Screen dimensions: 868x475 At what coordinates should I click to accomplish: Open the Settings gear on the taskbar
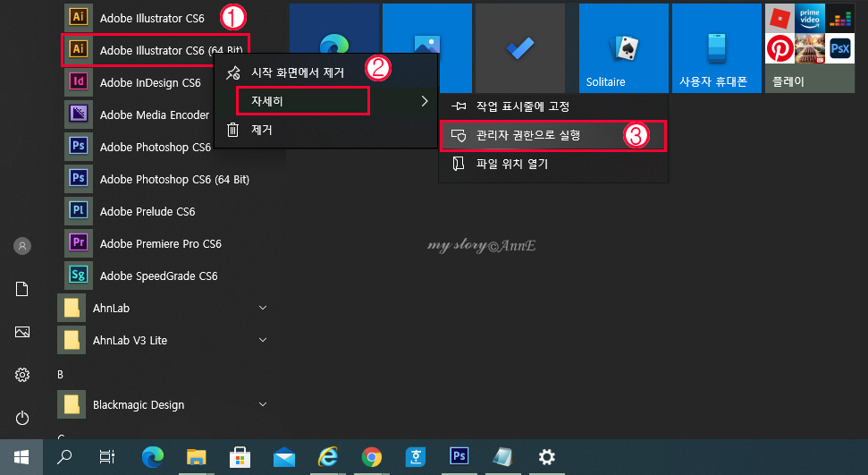pyautogui.click(x=546, y=457)
